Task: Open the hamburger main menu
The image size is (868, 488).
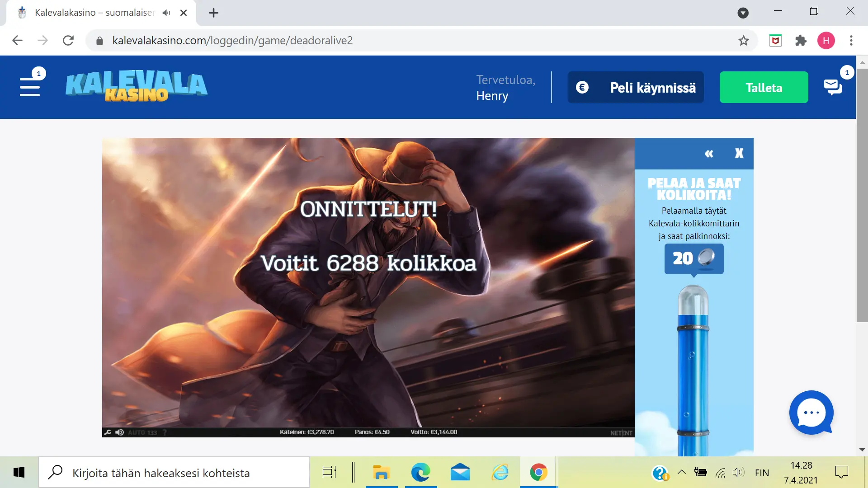Action: pos(30,87)
